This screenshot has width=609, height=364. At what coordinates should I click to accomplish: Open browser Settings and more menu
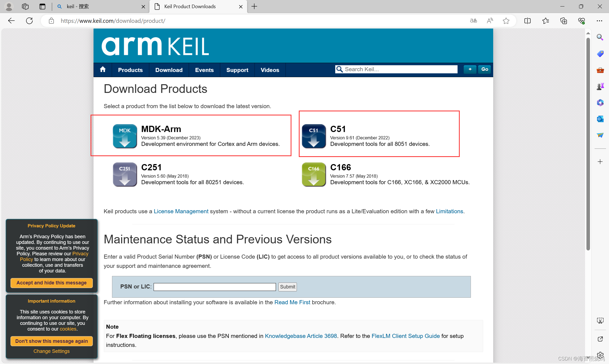click(599, 21)
